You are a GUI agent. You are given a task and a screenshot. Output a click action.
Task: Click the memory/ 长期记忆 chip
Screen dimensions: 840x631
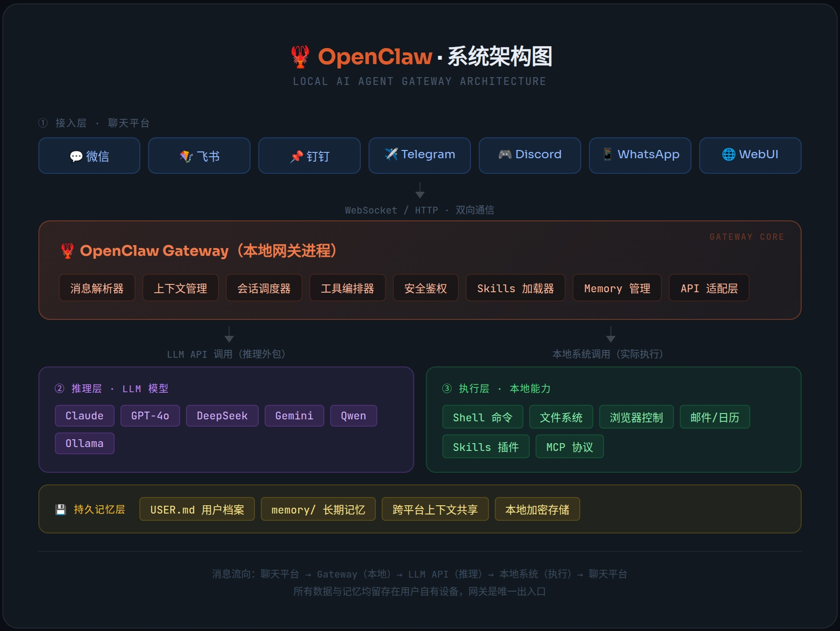(318, 509)
